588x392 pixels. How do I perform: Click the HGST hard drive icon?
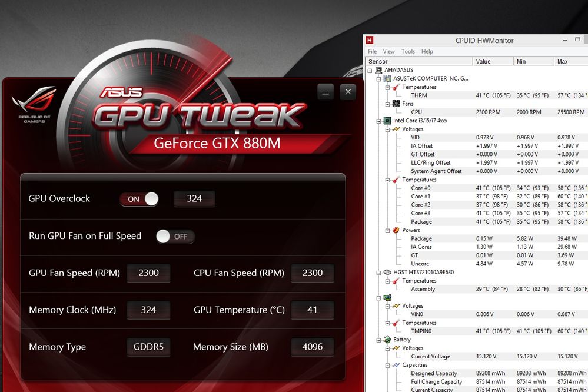coord(387,272)
